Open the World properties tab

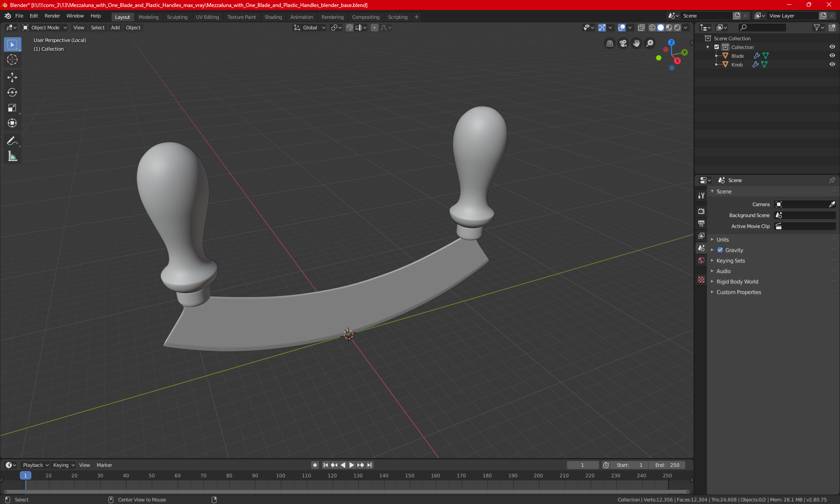point(701,260)
